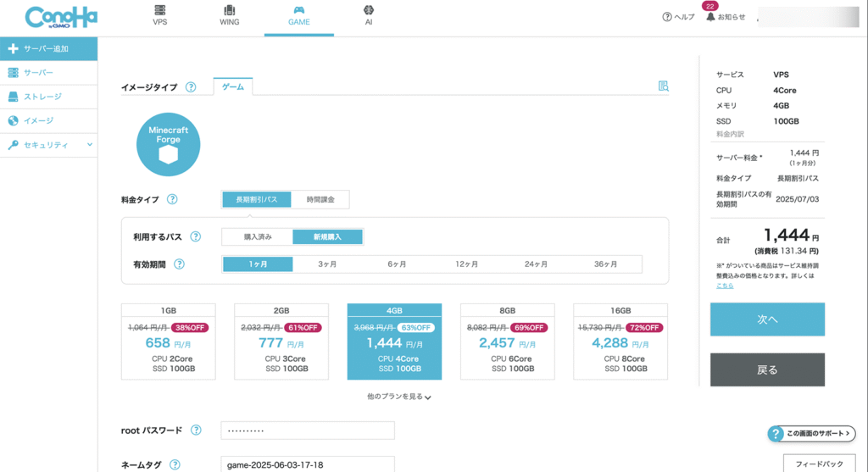This screenshot has width=868, height=472.
Task: Click the account name area in header
Action: click(808, 17)
